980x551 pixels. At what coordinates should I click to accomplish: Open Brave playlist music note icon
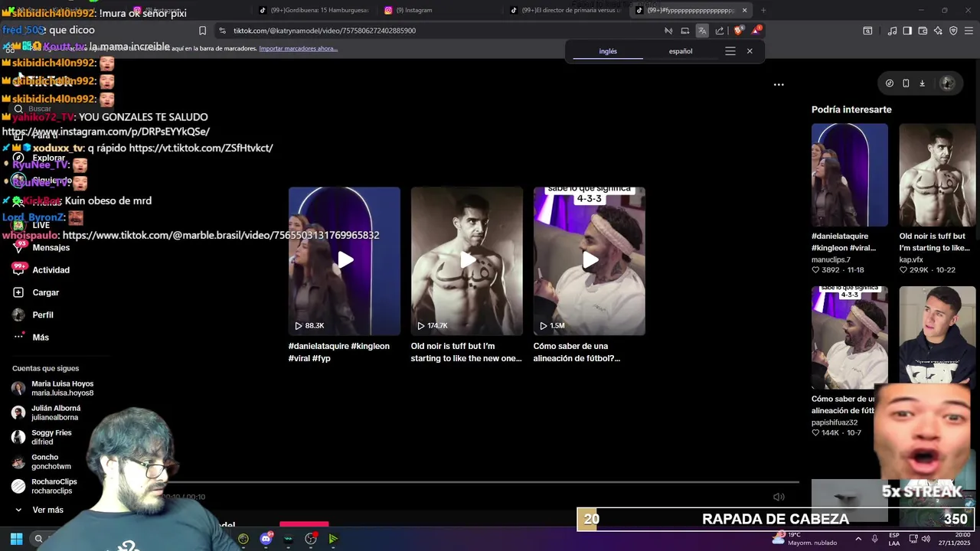tap(892, 31)
